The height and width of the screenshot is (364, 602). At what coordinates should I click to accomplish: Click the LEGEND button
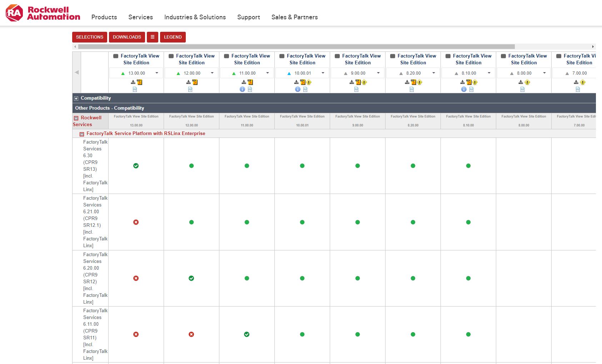pos(173,37)
